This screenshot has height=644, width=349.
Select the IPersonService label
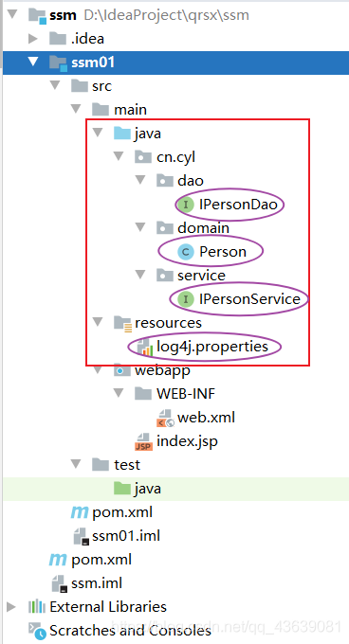249,299
